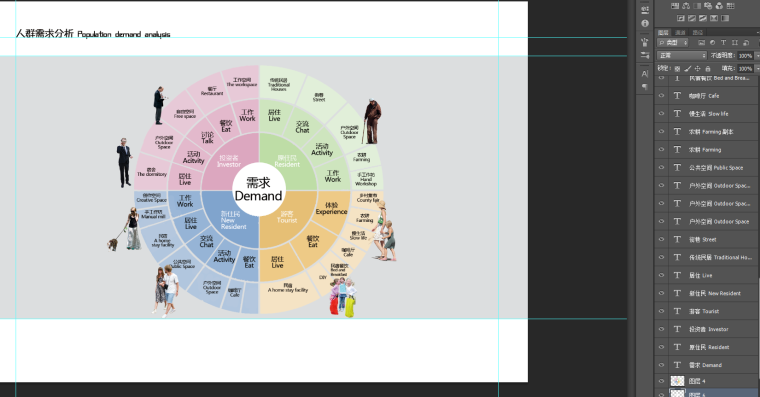This screenshot has width=760, height=397.
Task: Hide the Tourist text layer
Action: click(661, 311)
